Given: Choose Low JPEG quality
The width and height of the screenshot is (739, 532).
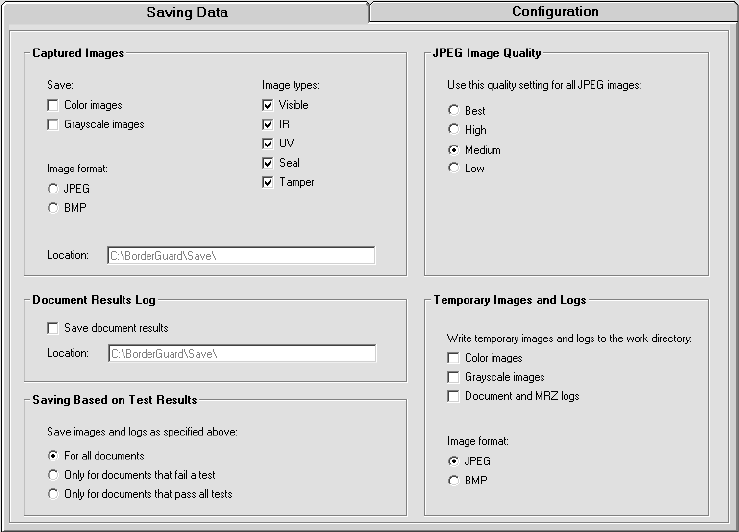Looking at the screenshot, I should (x=453, y=168).
